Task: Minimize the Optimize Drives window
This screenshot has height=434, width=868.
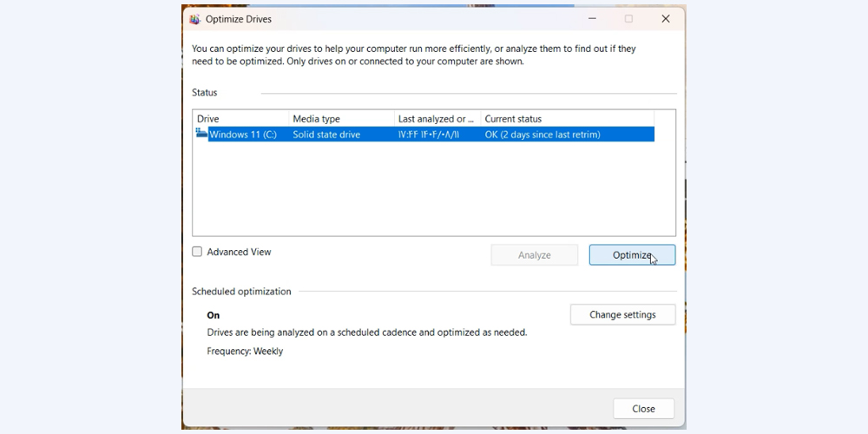Action: (592, 19)
